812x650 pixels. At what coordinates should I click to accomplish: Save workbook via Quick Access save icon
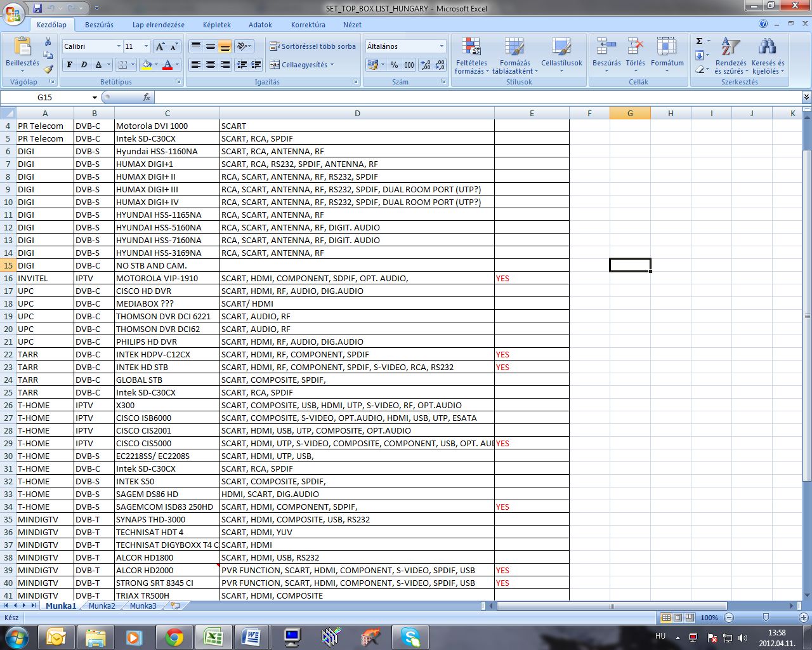coord(37,8)
